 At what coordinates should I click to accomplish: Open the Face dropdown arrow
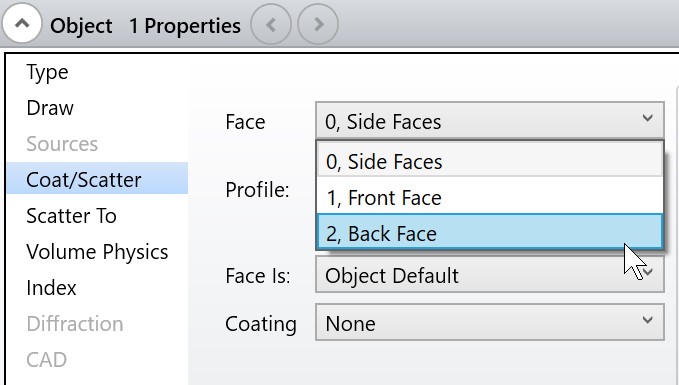647,118
